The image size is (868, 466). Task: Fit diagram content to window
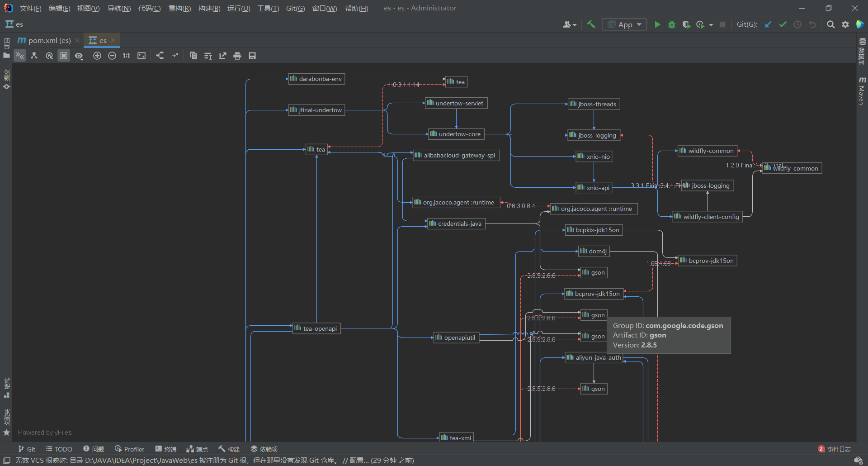click(142, 56)
